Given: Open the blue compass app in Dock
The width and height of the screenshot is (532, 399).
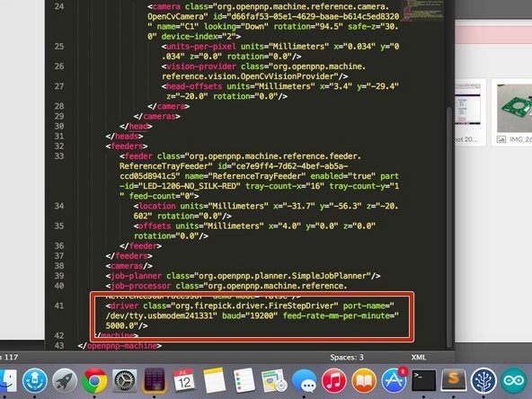Looking at the screenshot, I should pos(35,381).
